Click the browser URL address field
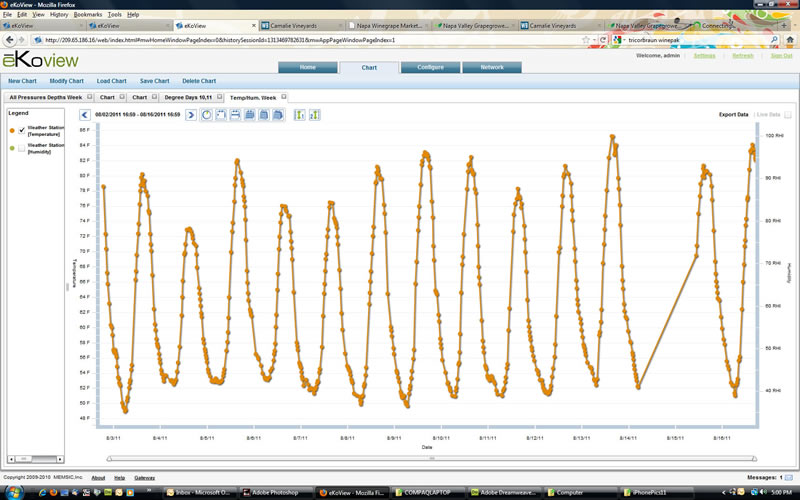Viewport: 800px width, 500px height. pos(300,40)
